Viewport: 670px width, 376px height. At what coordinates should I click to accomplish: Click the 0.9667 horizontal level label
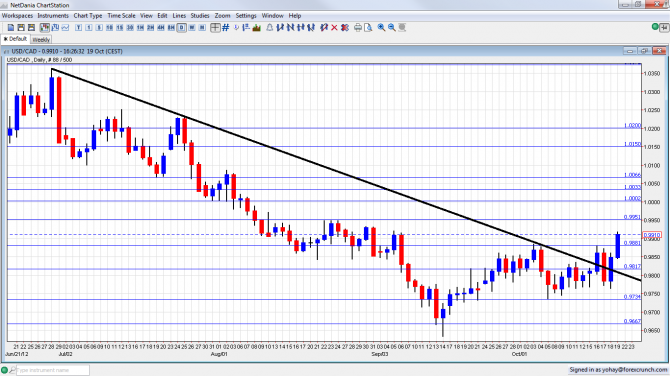click(x=632, y=321)
